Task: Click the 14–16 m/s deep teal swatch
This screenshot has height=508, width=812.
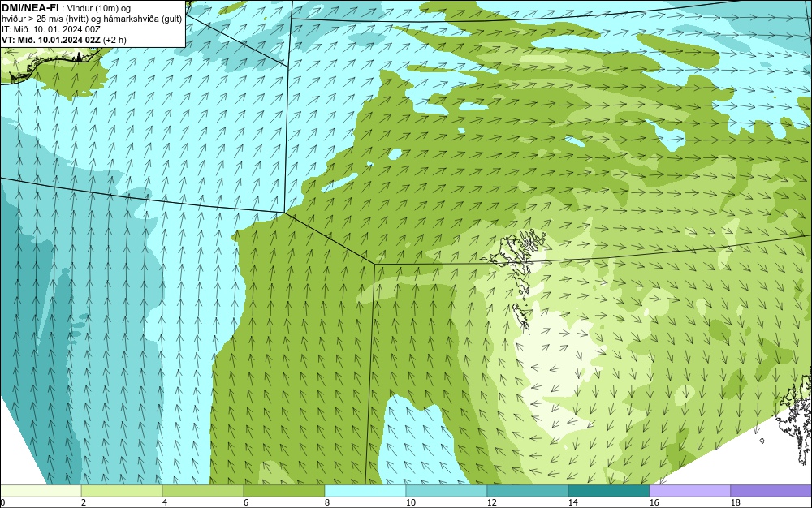Action: 608,490
